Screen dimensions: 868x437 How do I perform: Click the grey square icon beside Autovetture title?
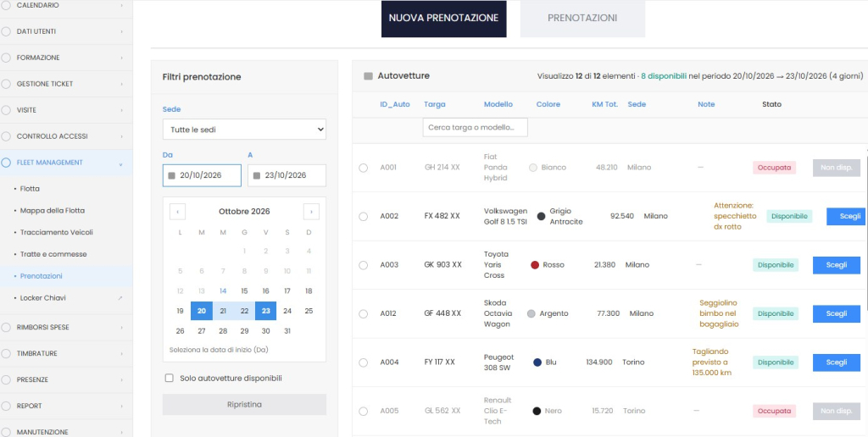click(x=368, y=76)
